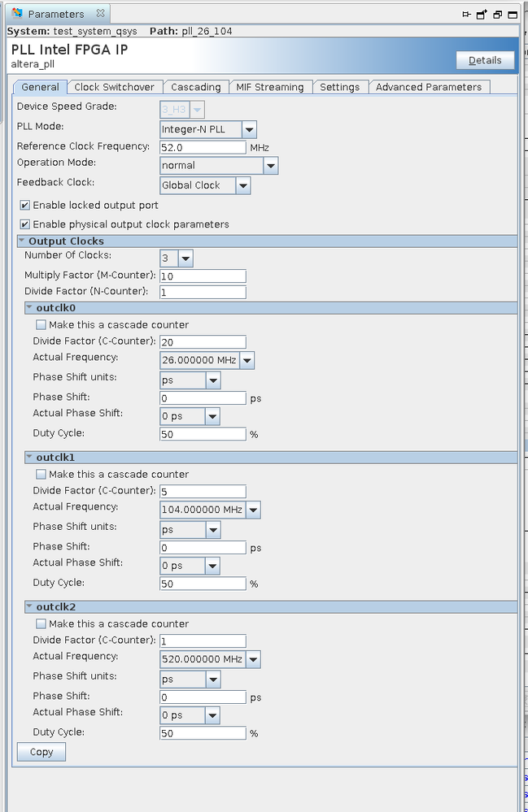The image size is (528, 812).
Task: Check outclk0 Make this a cascade counter
Action: (41, 325)
